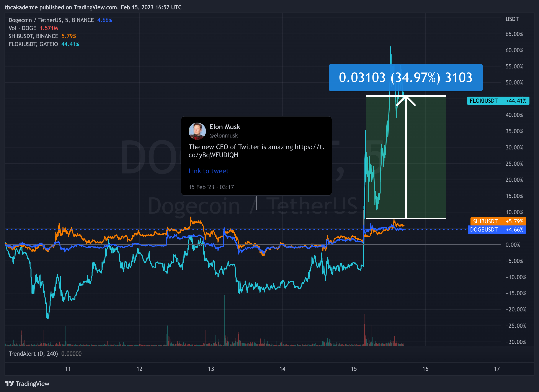539x392 pixels.
Task: Select the FLOKIUSDT, GATEIO legend entry
Action: click(x=33, y=44)
